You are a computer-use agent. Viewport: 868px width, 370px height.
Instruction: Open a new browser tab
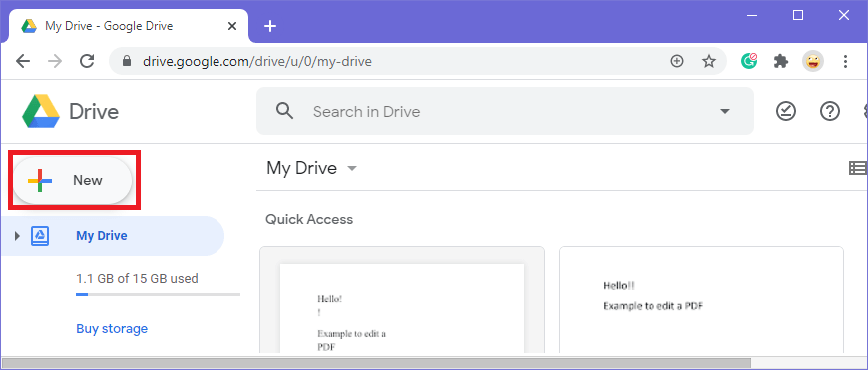[270, 26]
